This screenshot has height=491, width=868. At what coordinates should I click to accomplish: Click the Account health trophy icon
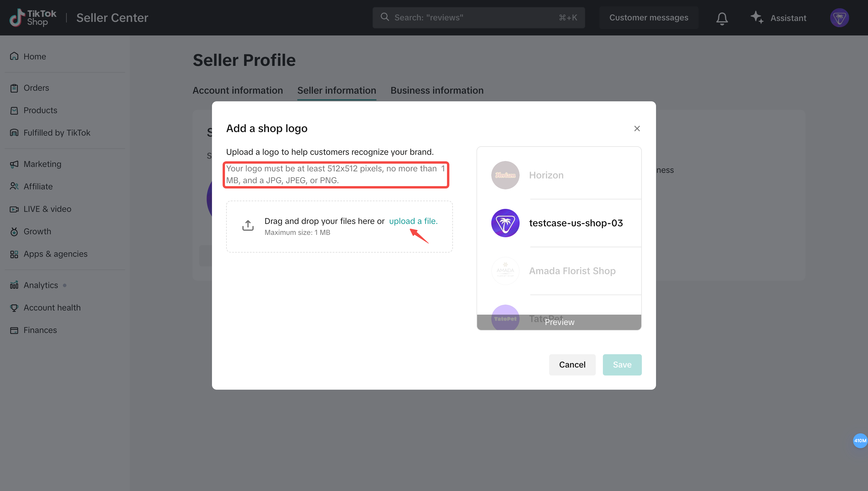[14, 308]
